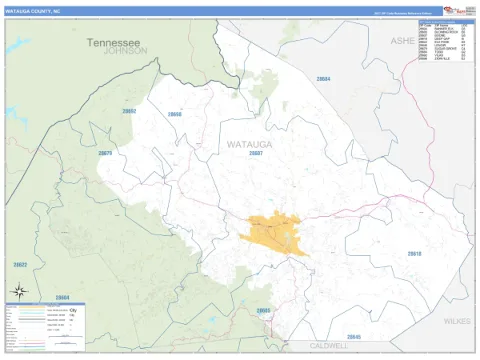Click ZIP code label "28679"
This screenshot has width=480, height=360.
point(105,153)
